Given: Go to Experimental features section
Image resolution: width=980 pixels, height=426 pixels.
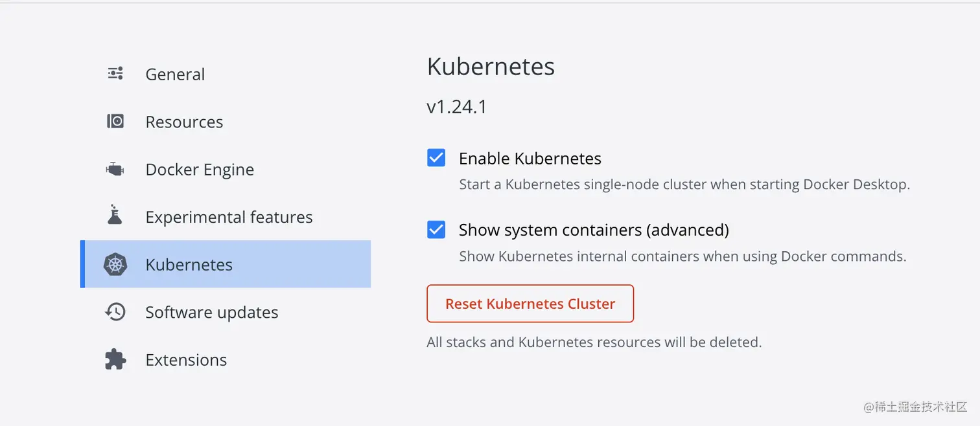Looking at the screenshot, I should tap(229, 217).
